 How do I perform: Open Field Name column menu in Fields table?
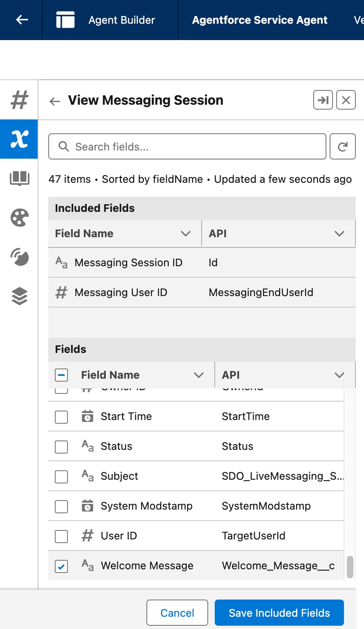(199, 375)
